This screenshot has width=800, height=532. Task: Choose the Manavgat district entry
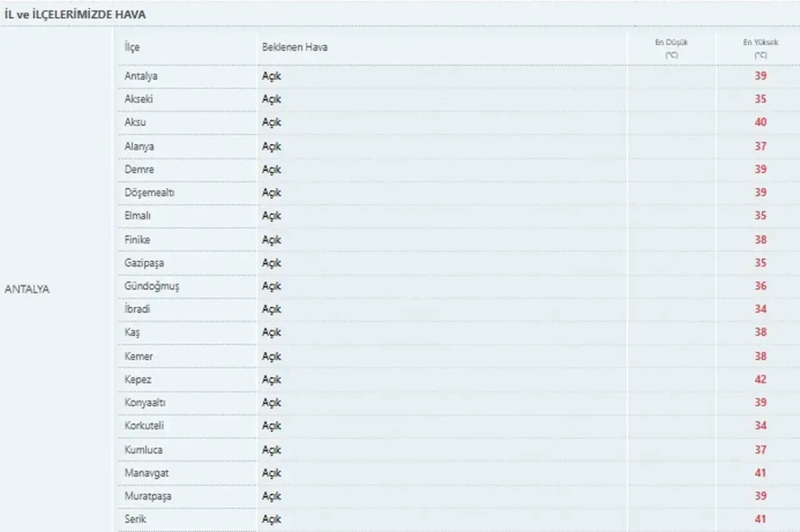[146, 473]
